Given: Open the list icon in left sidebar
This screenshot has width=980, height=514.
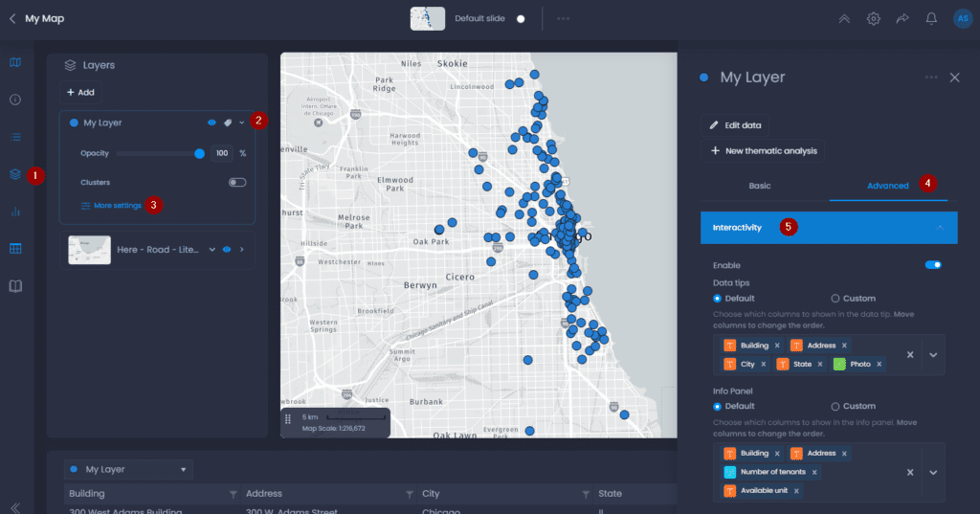Looking at the screenshot, I should [15, 137].
